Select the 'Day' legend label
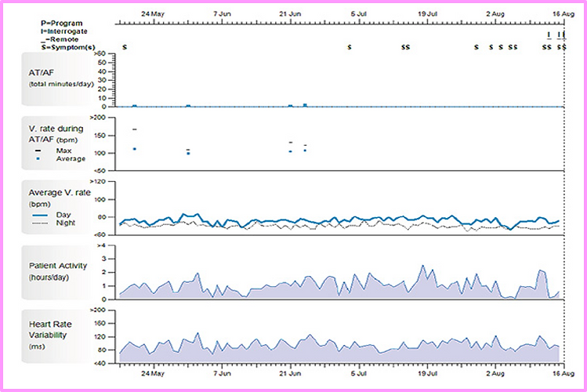 [63, 215]
